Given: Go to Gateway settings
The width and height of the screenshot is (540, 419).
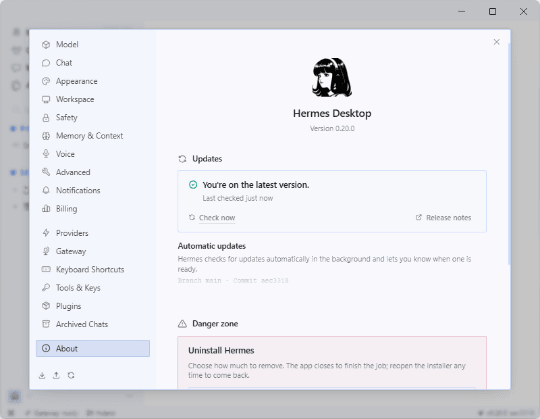Looking at the screenshot, I should (x=93, y=251).
